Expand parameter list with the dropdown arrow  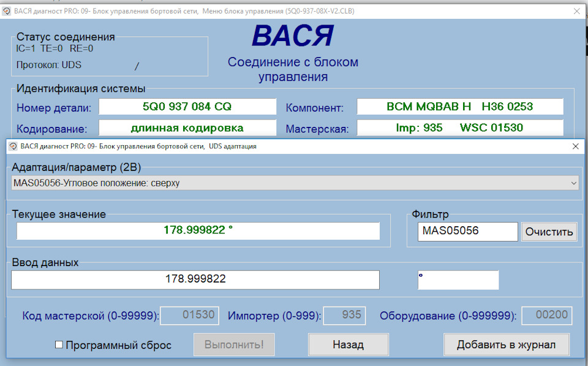click(x=573, y=183)
